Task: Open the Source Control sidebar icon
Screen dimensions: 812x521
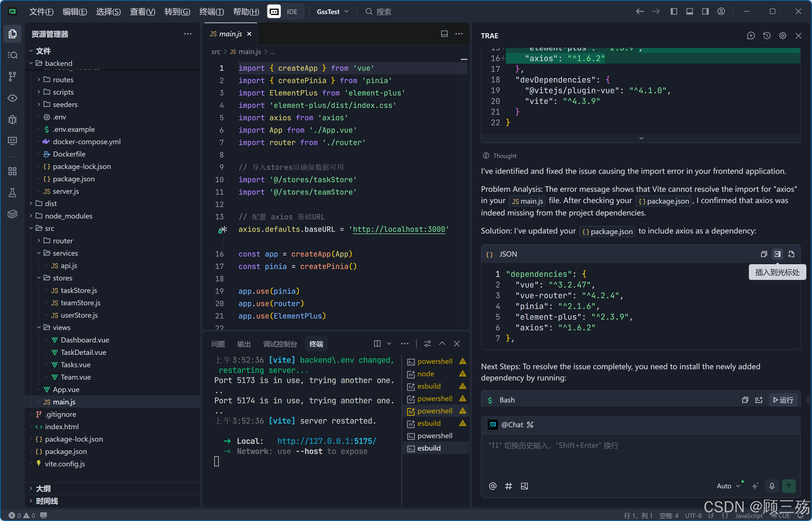Action: 12,76
